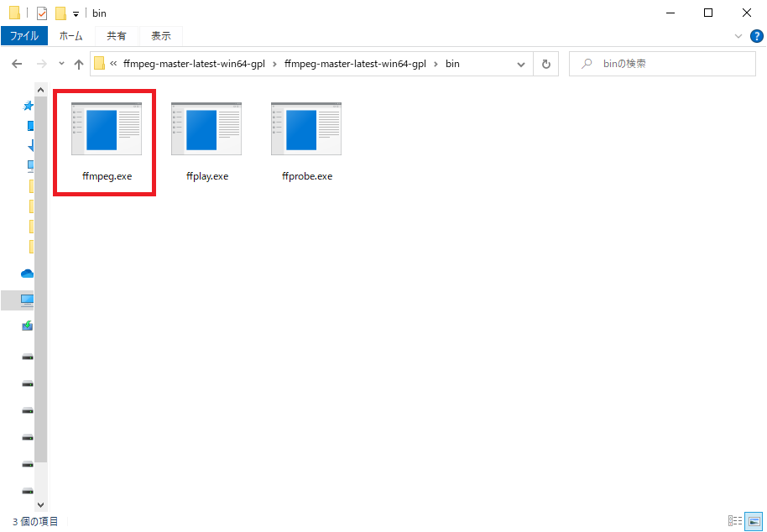Click the Properties icon in title bar
767x532 pixels.
coord(43,13)
